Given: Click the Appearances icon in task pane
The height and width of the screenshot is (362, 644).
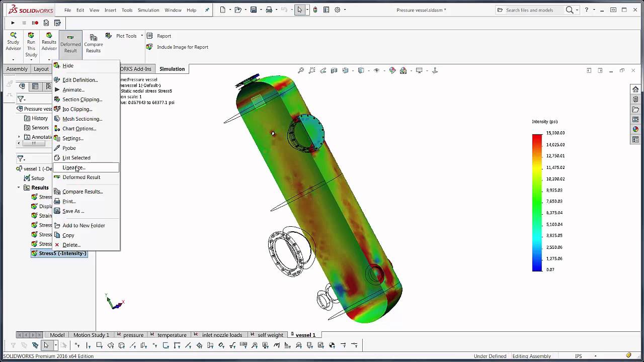Looking at the screenshot, I should point(635,129).
